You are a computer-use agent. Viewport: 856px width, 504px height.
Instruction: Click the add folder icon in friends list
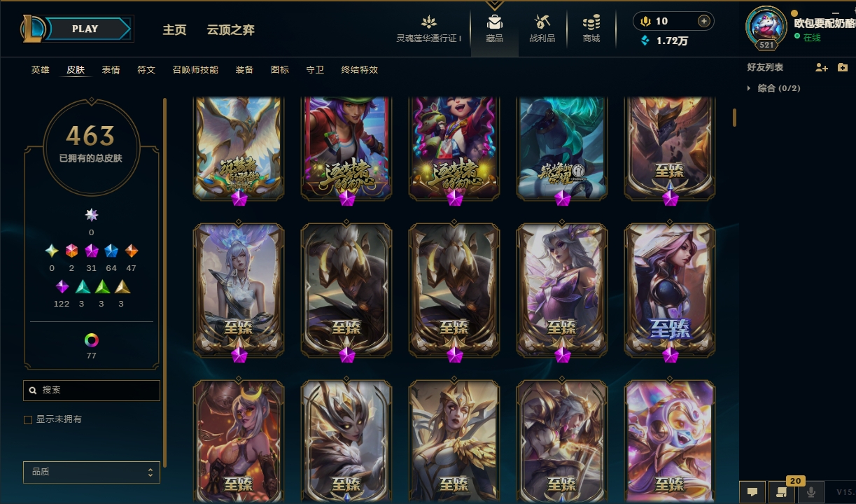(x=843, y=67)
